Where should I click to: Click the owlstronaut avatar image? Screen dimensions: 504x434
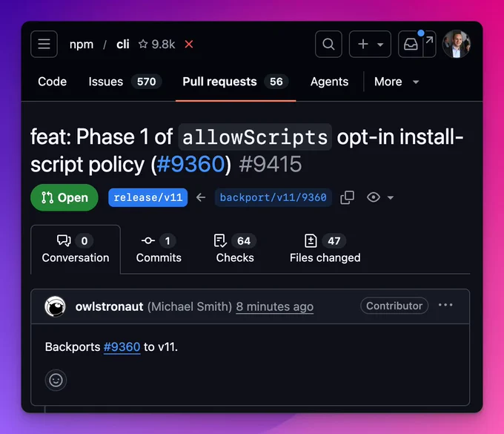point(55,306)
